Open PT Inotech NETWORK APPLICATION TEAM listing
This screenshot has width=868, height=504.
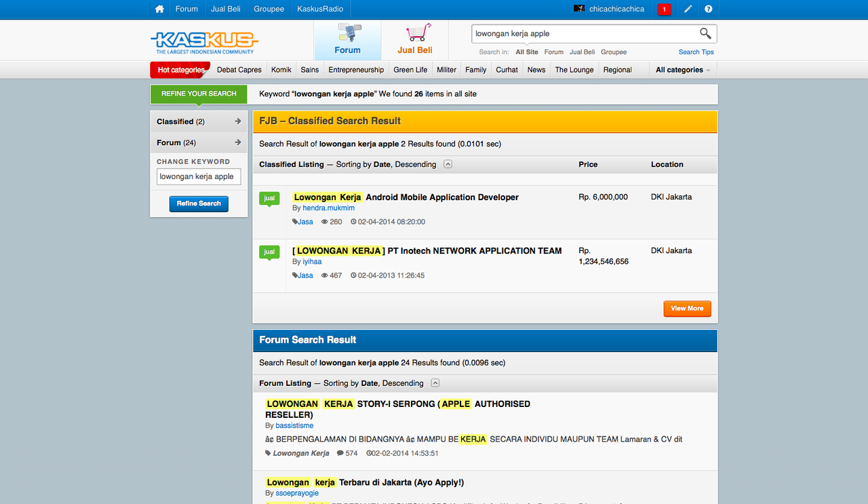pyautogui.click(x=427, y=251)
